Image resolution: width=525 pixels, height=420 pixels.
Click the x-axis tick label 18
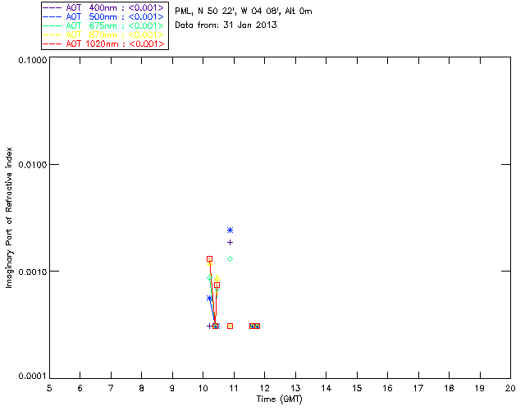click(x=449, y=388)
